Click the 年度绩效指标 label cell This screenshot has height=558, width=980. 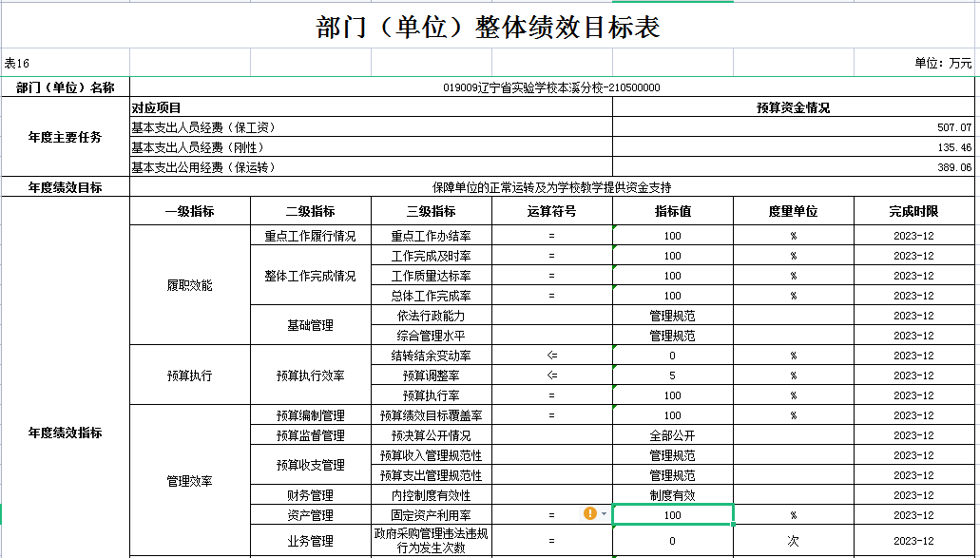pyautogui.click(x=65, y=433)
